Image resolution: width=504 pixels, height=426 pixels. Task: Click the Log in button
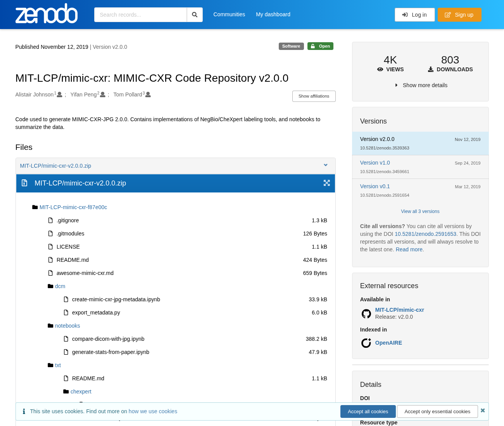(414, 15)
